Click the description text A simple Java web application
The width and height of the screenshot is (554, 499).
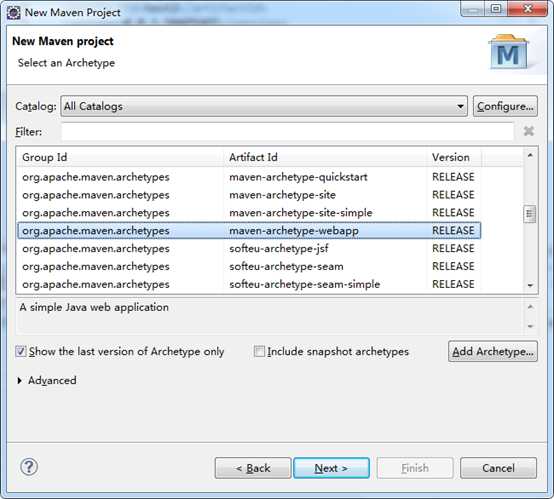pyautogui.click(x=94, y=307)
